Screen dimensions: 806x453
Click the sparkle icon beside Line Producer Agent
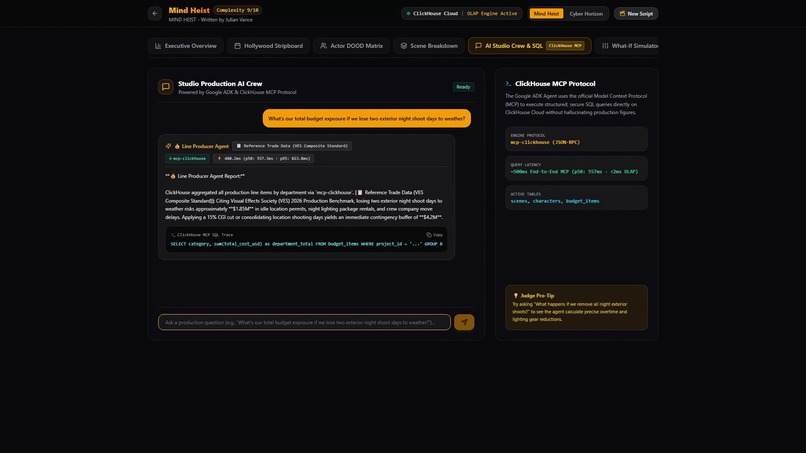(x=168, y=146)
